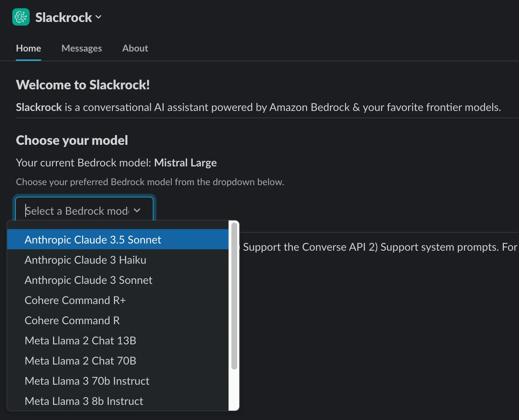The image size is (519, 420).
Task: Select Cohere Command R+ model
Action: (x=118, y=300)
